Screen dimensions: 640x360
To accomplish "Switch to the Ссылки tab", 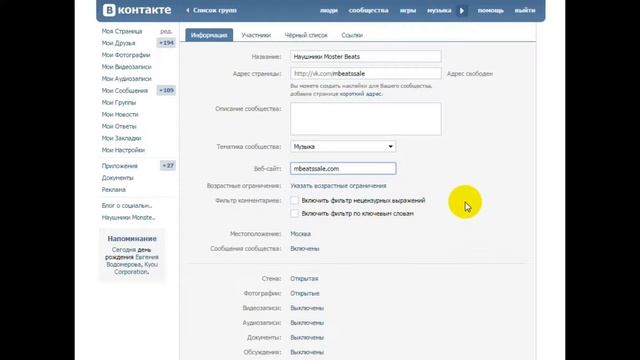I will pyautogui.click(x=352, y=35).
